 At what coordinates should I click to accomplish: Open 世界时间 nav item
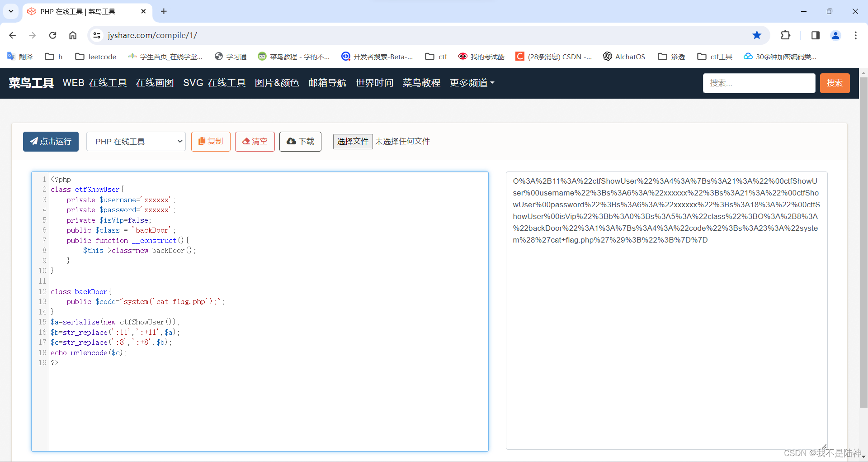pyautogui.click(x=374, y=83)
